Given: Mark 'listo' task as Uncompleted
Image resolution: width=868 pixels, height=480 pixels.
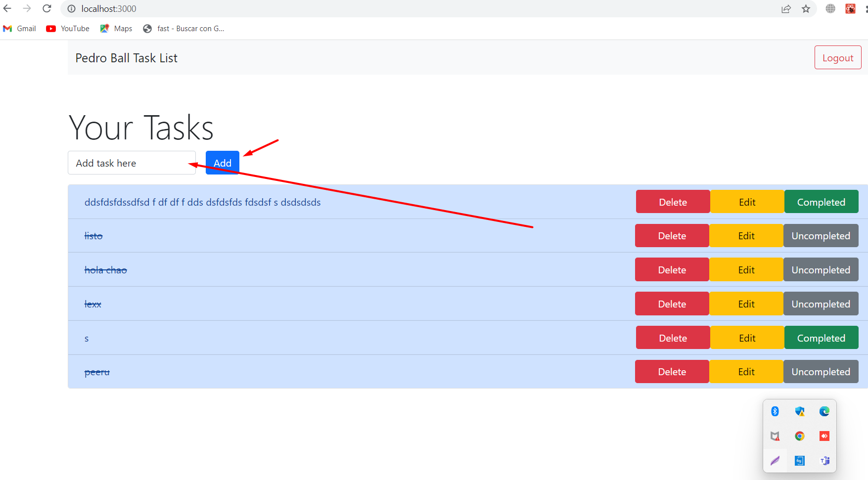Looking at the screenshot, I should tap(821, 235).
